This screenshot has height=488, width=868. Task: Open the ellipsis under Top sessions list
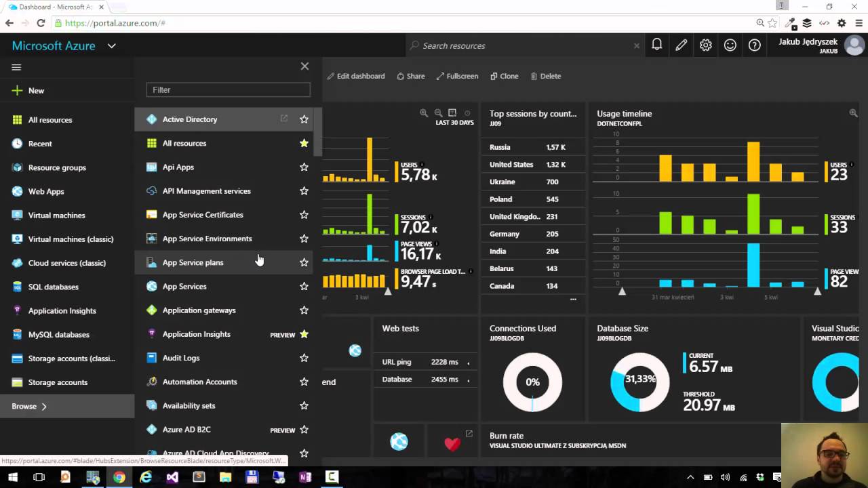[x=573, y=299]
